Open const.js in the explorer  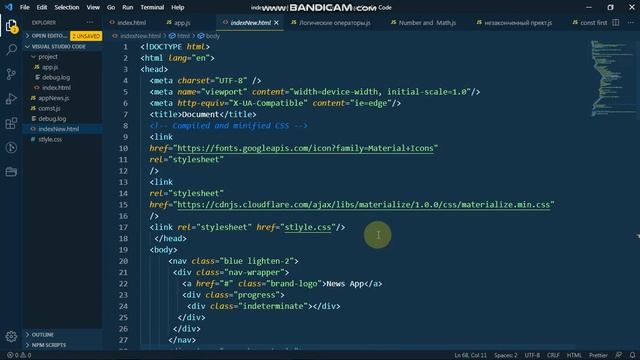[49, 108]
